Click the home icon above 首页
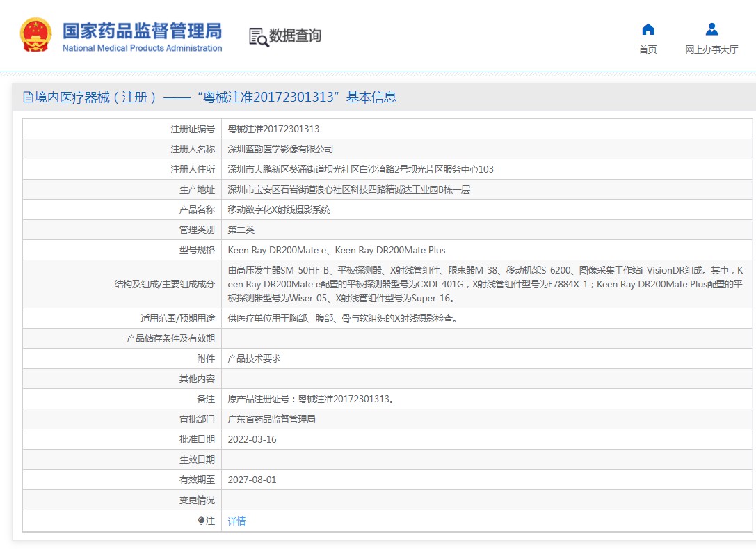 (x=648, y=29)
